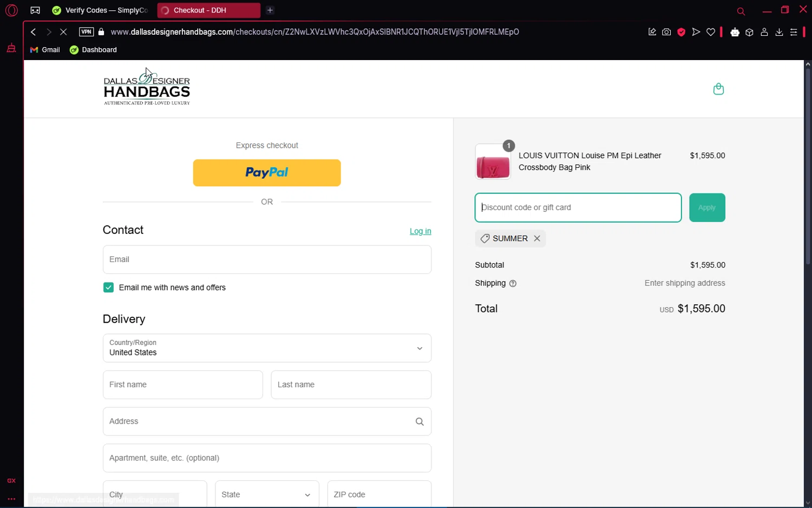Switch to the Verify Codes tab
Screen dimensions: 812x508
[x=100, y=10]
